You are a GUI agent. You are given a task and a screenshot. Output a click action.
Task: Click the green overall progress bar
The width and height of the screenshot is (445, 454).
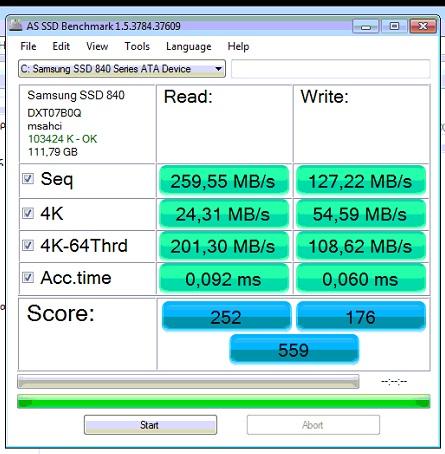[x=224, y=401]
